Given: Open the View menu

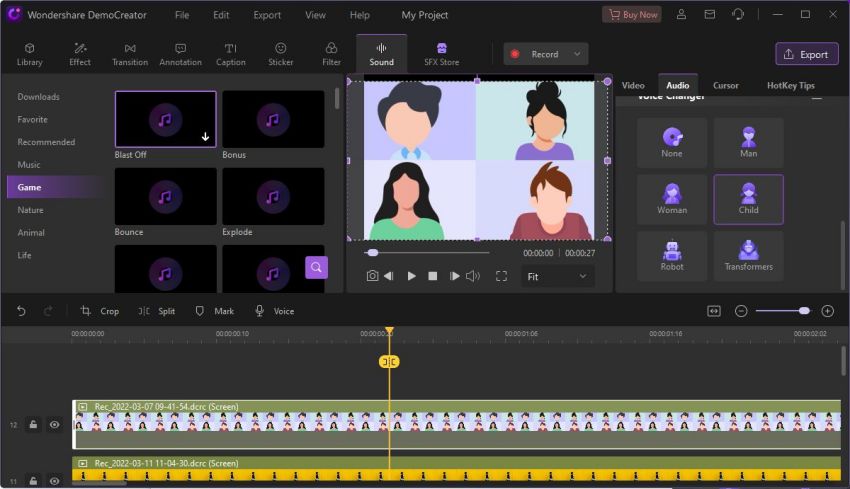Looking at the screenshot, I should 315,15.
